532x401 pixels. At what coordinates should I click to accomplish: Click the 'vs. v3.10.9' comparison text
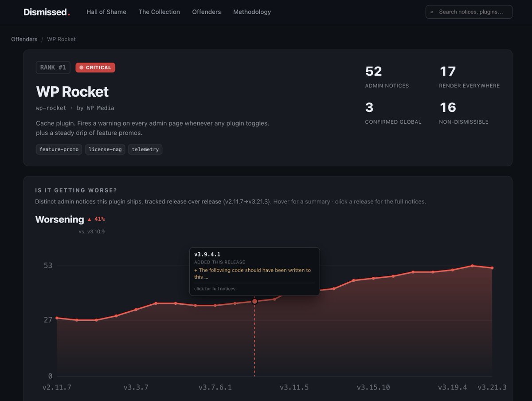[x=92, y=232]
